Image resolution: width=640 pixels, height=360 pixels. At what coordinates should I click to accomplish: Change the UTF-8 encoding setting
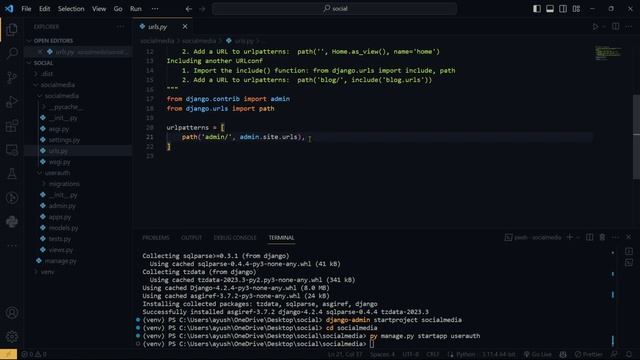[x=411, y=354]
